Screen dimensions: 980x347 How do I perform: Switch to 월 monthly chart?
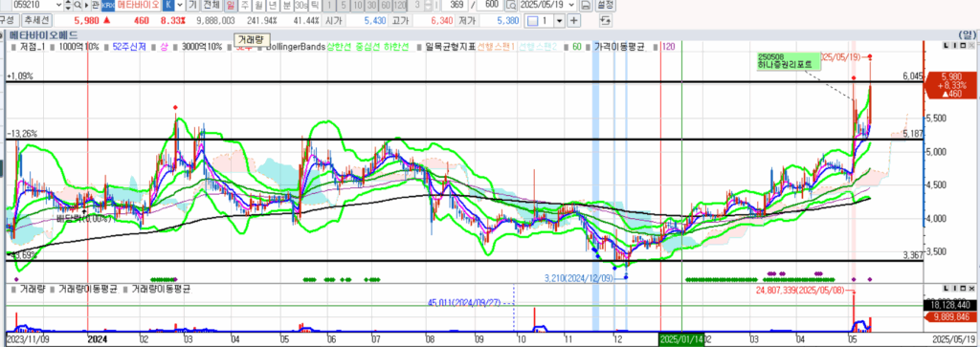258,5
